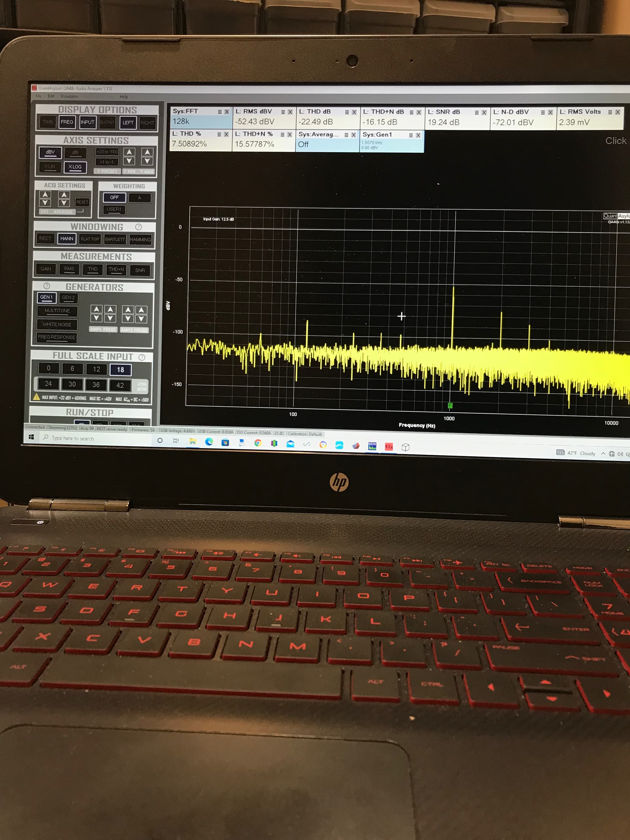Image resolution: width=630 pixels, height=840 pixels.
Task: Open the Windowing help question-mark icon
Action: pyautogui.click(x=138, y=227)
